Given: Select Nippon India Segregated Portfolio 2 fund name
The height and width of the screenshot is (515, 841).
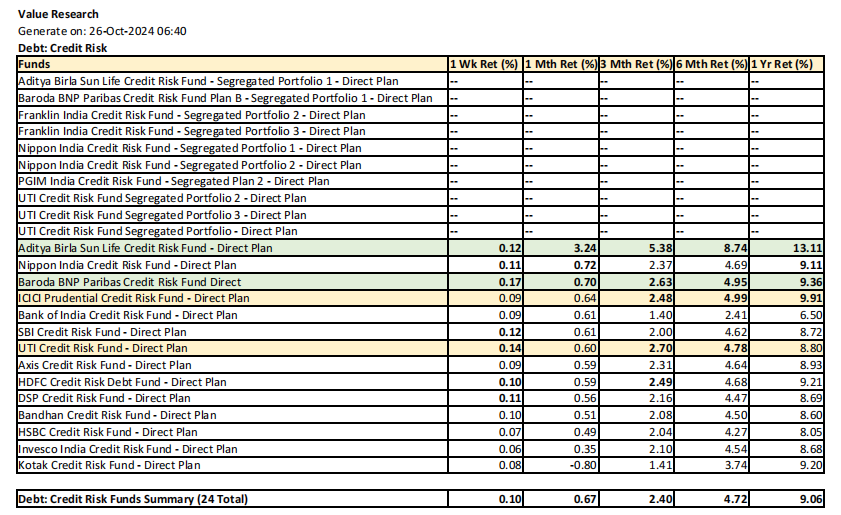Looking at the screenshot, I should click(x=189, y=165).
